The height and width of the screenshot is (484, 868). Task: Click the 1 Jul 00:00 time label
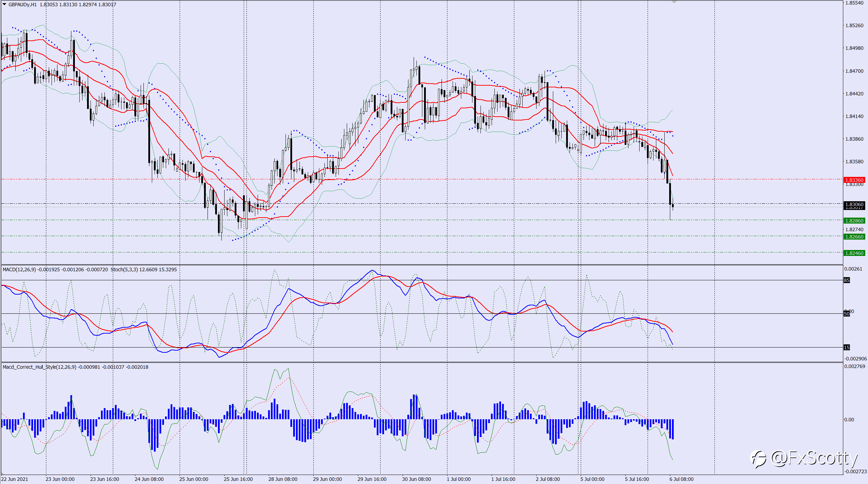pos(459,479)
